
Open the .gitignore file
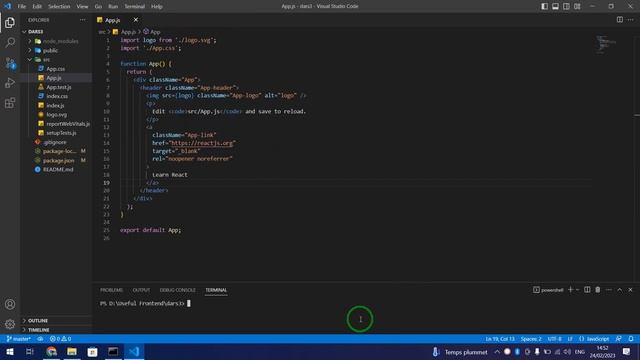pos(56,142)
